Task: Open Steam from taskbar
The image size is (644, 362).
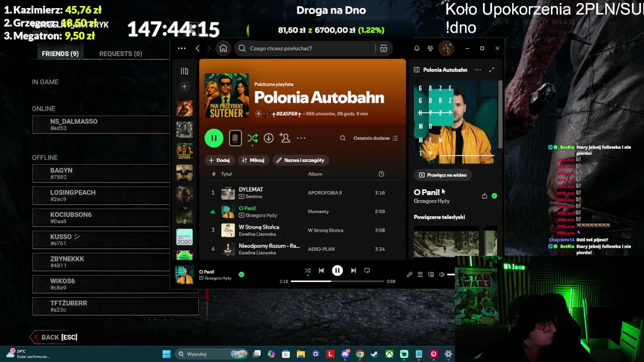Action: click(374, 354)
